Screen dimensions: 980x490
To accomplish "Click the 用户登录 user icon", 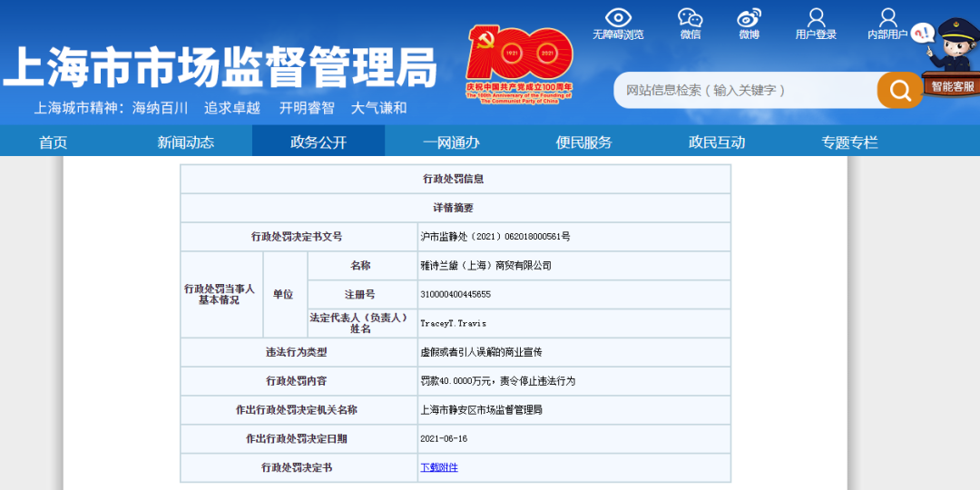I will (816, 17).
